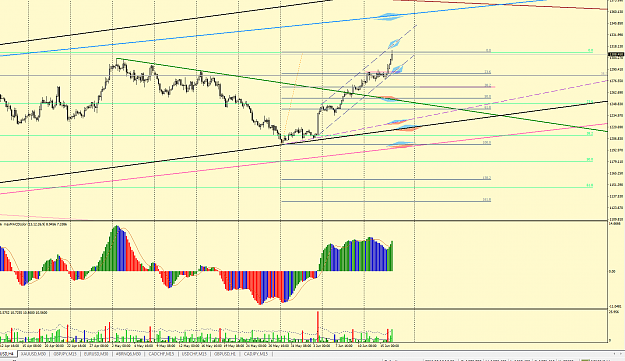Screen dimensions: 625x361
Task: Click the chart tabs scroll-right arrow
Action: 621,353
